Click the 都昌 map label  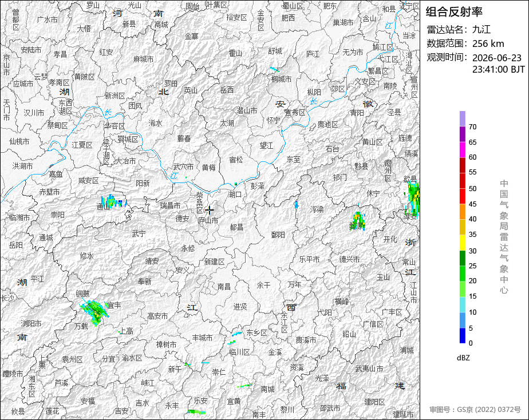point(236,227)
